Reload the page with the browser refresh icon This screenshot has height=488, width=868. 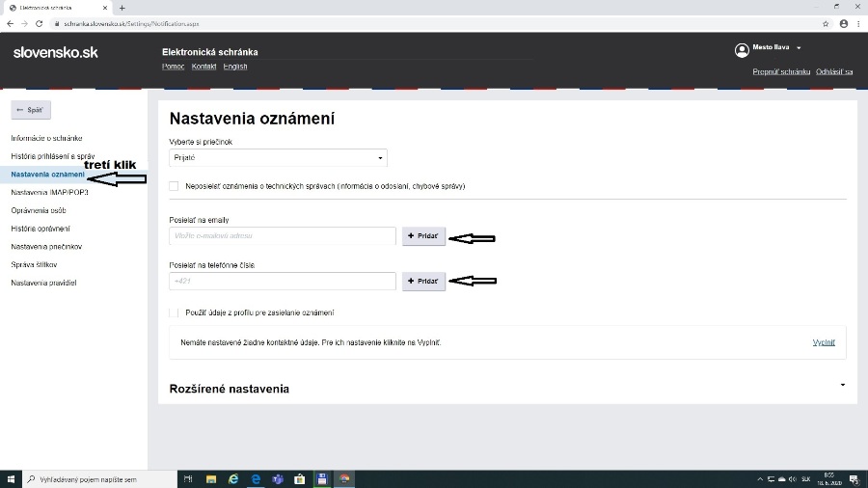(39, 23)
